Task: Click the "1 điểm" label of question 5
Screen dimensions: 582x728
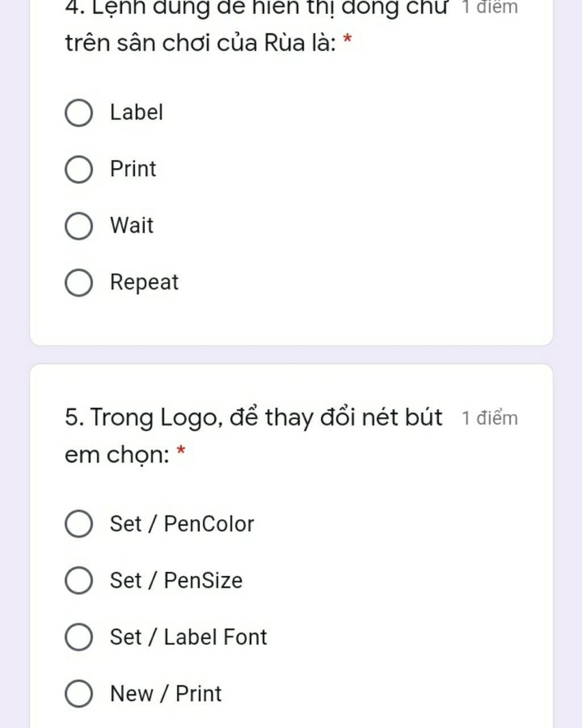Action: click(x=490, y=418)
